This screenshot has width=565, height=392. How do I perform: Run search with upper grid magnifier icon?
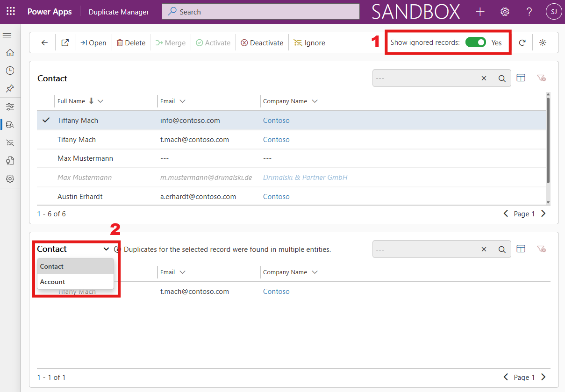pos(502,78)
